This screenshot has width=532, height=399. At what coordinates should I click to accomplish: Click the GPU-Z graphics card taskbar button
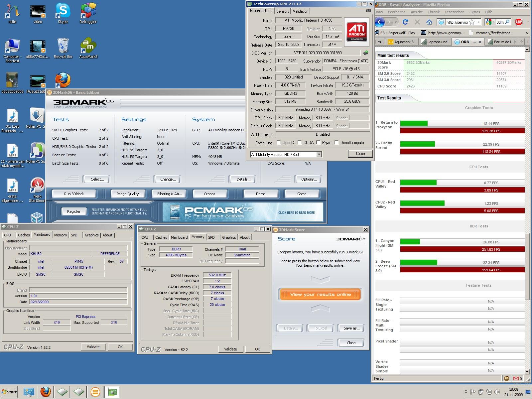click(112, 392)
